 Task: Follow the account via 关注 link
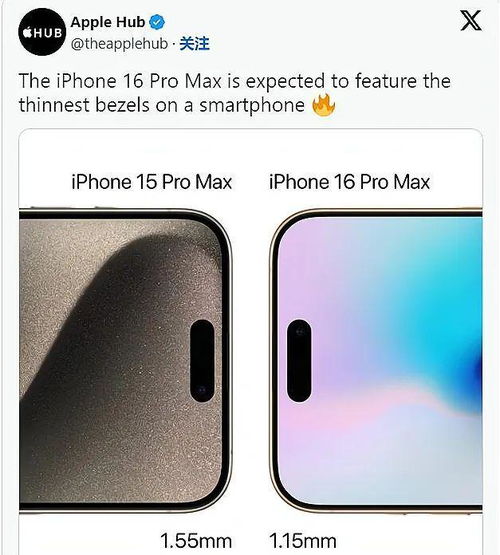click(195, 44)
